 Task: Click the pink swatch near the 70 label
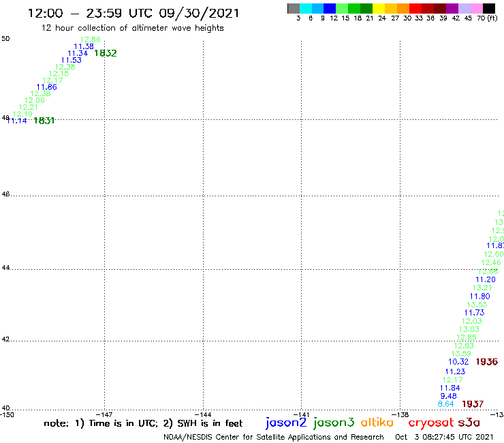click(x=477, y=8)
